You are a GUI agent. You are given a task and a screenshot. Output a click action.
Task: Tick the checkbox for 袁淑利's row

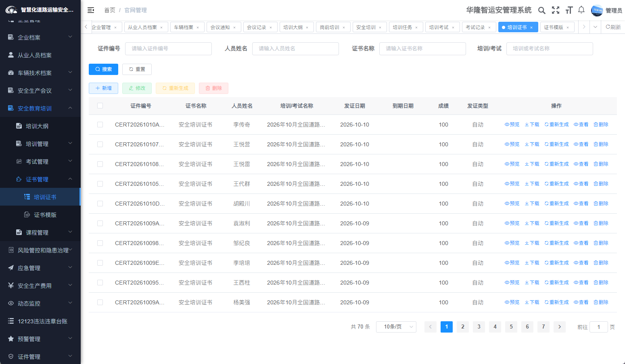click(100, 223)
